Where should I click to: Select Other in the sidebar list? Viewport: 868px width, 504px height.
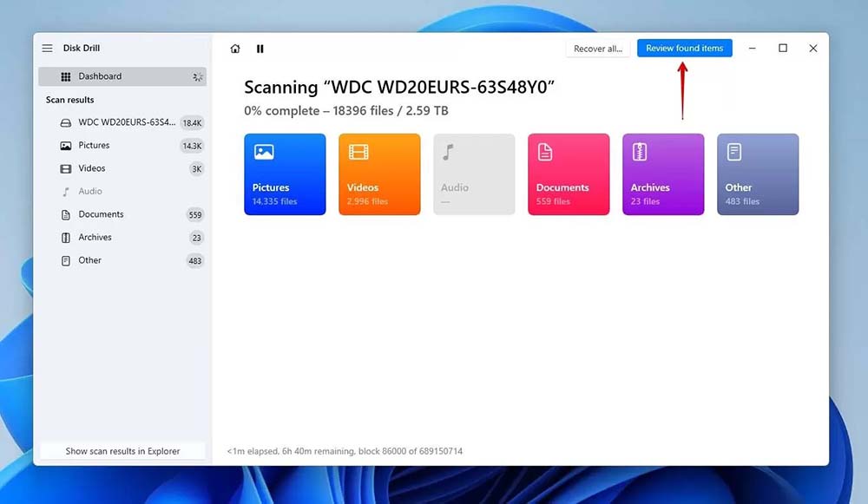pyautogui.click(x=90, y=260)
